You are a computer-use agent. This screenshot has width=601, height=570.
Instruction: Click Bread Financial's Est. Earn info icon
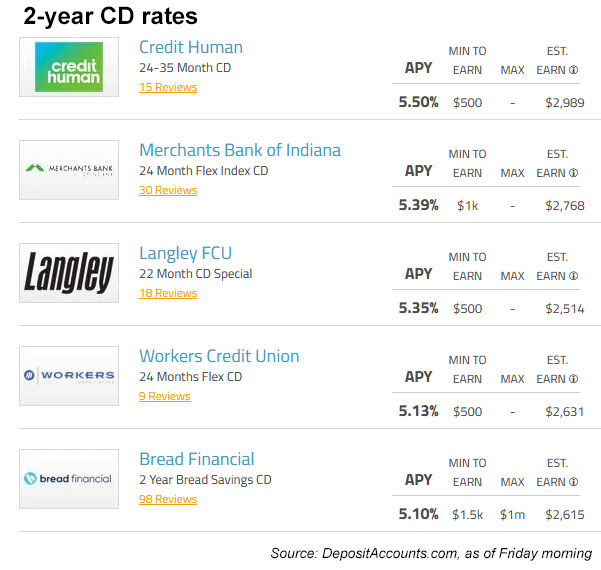(573, 482)
